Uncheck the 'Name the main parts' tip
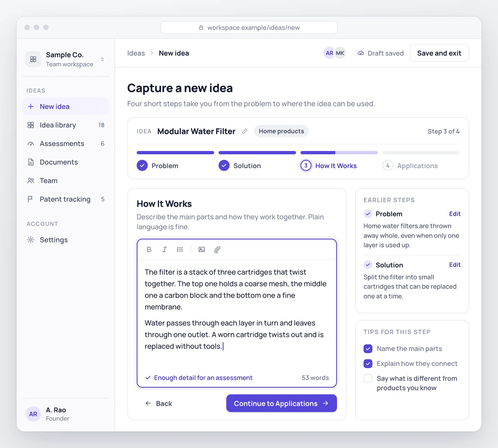The image size is (498, 448). click(368, 349)
